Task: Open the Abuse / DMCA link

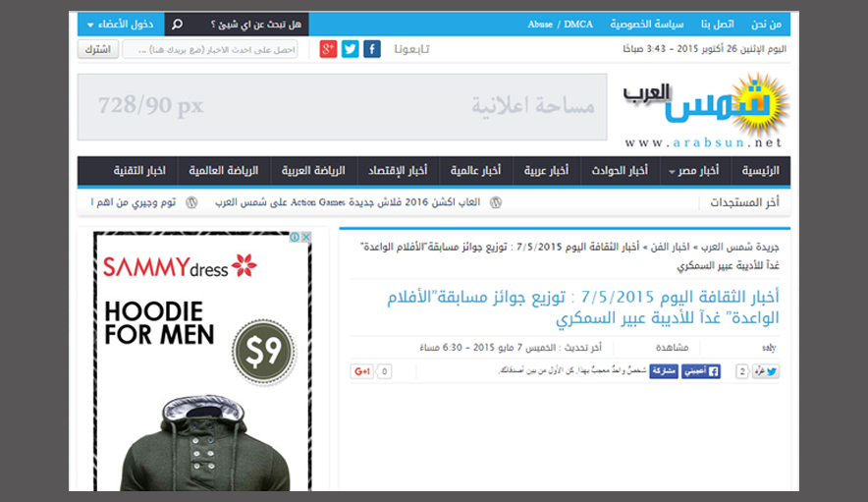Action: pyautogui.click(x=560, y=24)
